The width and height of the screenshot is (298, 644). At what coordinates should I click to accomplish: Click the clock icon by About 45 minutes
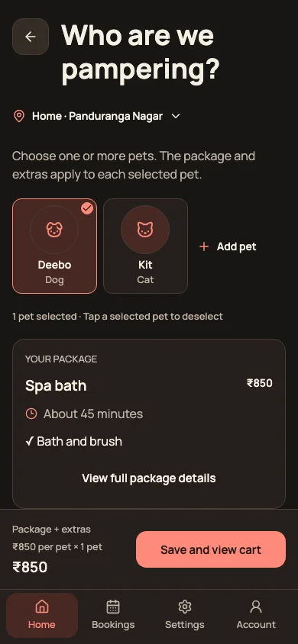[31, 414]
